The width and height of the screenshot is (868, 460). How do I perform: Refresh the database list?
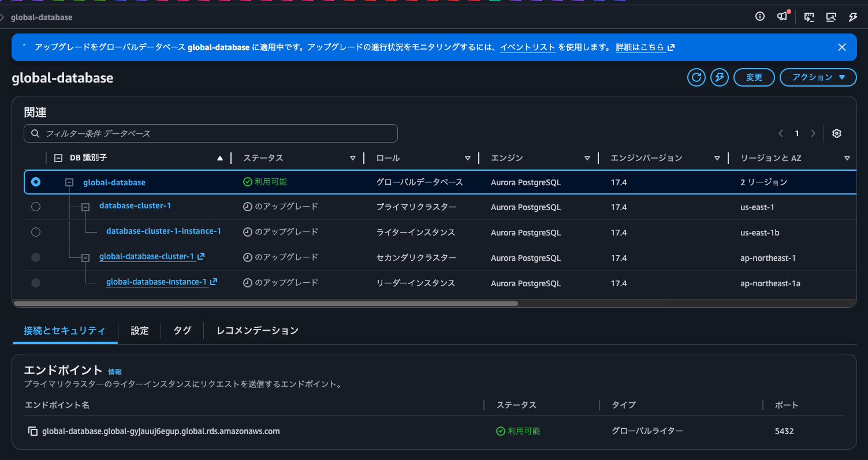[x=696, y=77]
